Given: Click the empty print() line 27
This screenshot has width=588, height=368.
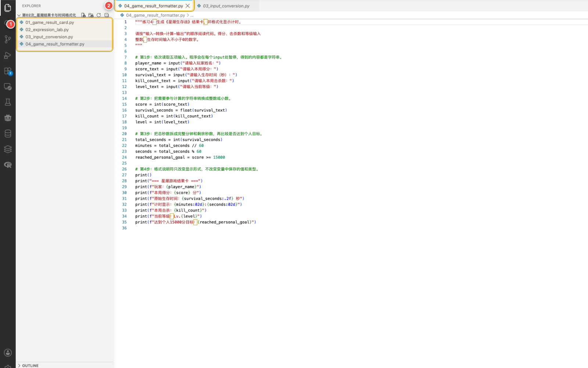Looking at the screenshot, I should point(143,175).
